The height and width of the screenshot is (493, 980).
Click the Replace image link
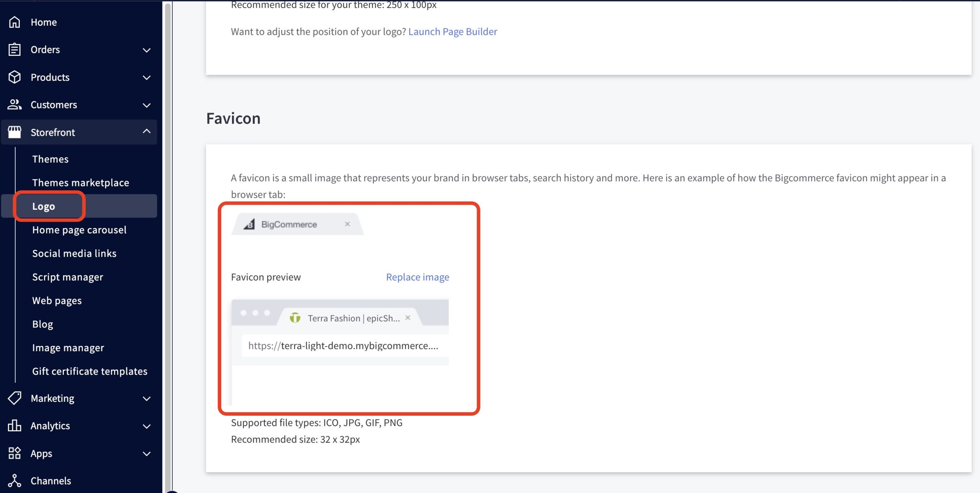[417, 277]
